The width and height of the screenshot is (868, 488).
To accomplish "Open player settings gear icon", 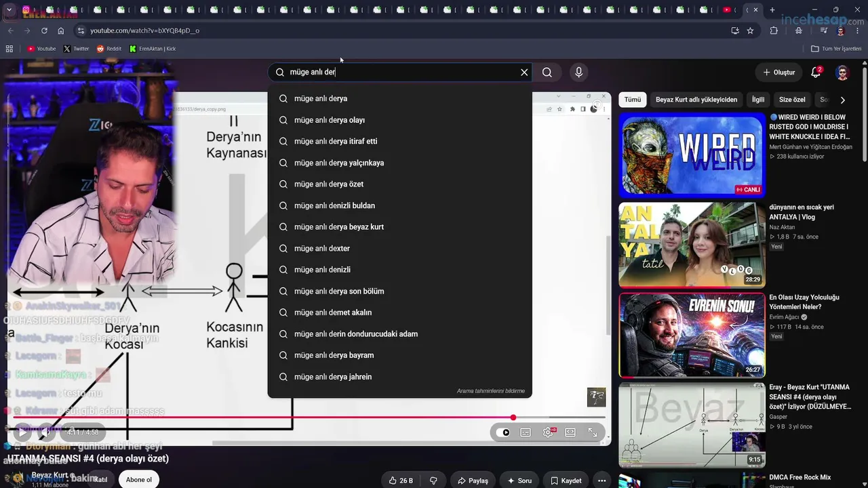I will click(548, 432).
